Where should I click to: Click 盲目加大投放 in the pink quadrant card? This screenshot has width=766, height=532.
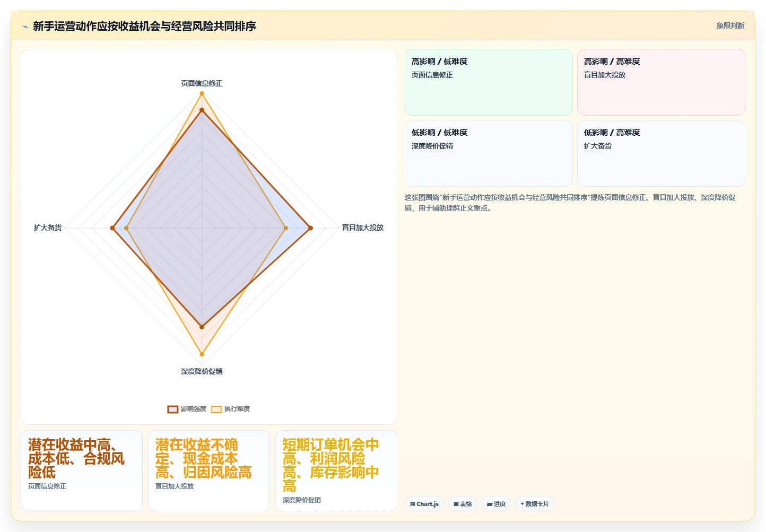click(605, 75)
